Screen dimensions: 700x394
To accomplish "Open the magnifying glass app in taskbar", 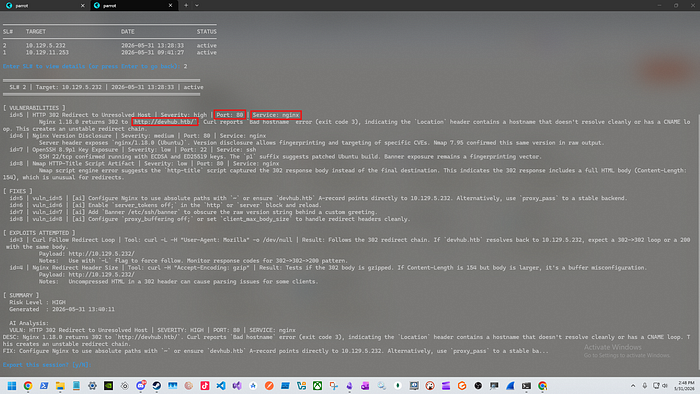I will (x=382, y=386).
